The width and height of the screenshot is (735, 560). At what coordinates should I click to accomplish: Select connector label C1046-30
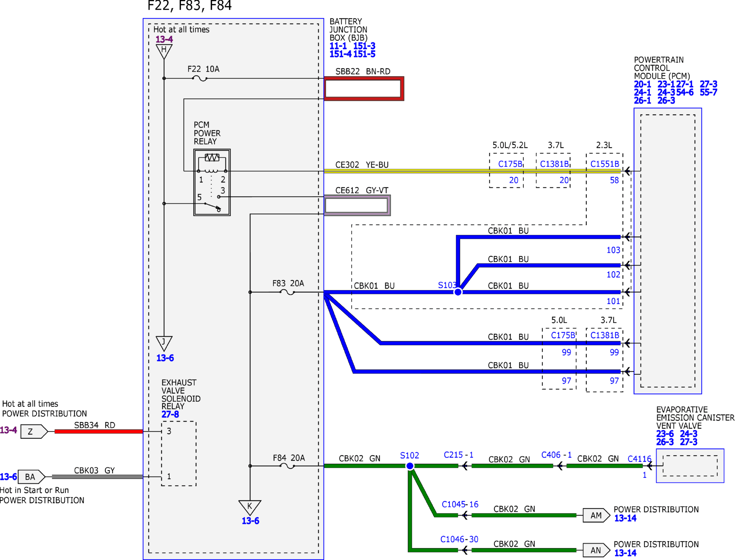pos(460,539)
